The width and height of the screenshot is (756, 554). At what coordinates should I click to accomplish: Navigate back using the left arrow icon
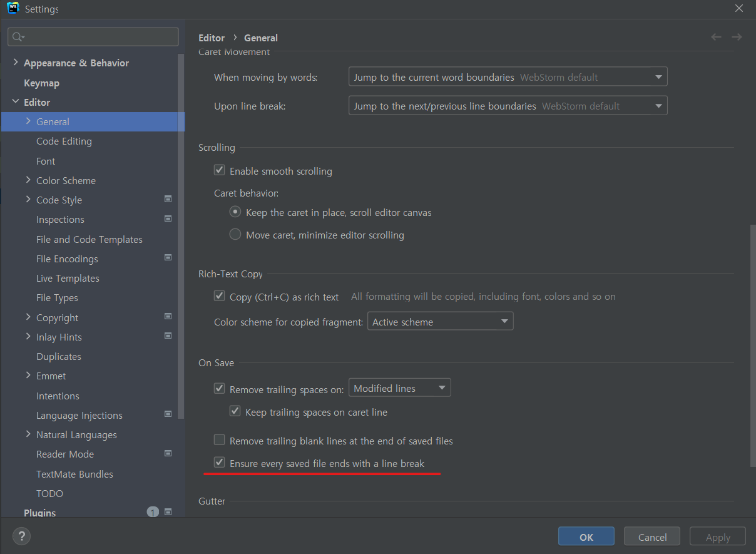(716, 37)
